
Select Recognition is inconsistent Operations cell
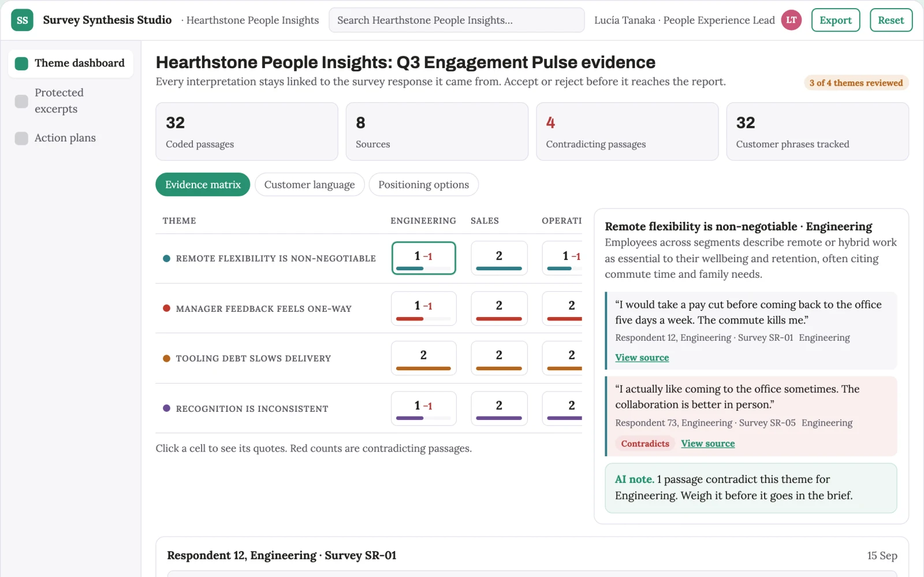[x=562, y=408]
